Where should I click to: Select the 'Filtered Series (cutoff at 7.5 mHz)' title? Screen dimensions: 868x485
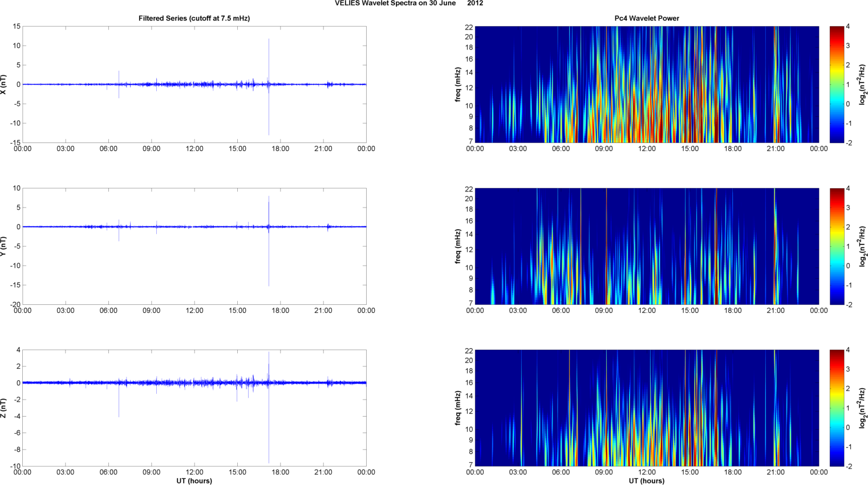pyautogui.click(x=194, y=18)
